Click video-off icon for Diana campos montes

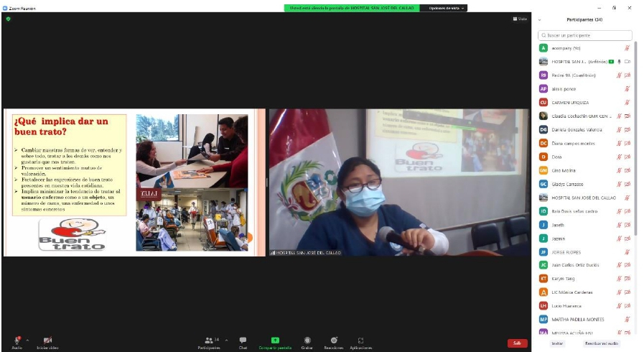[x=627, y=144]
